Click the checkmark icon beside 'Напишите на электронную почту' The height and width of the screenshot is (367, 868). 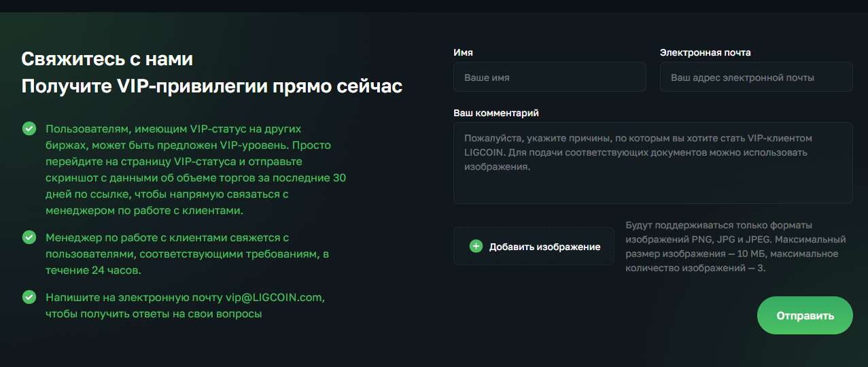(x=29, y=297)
